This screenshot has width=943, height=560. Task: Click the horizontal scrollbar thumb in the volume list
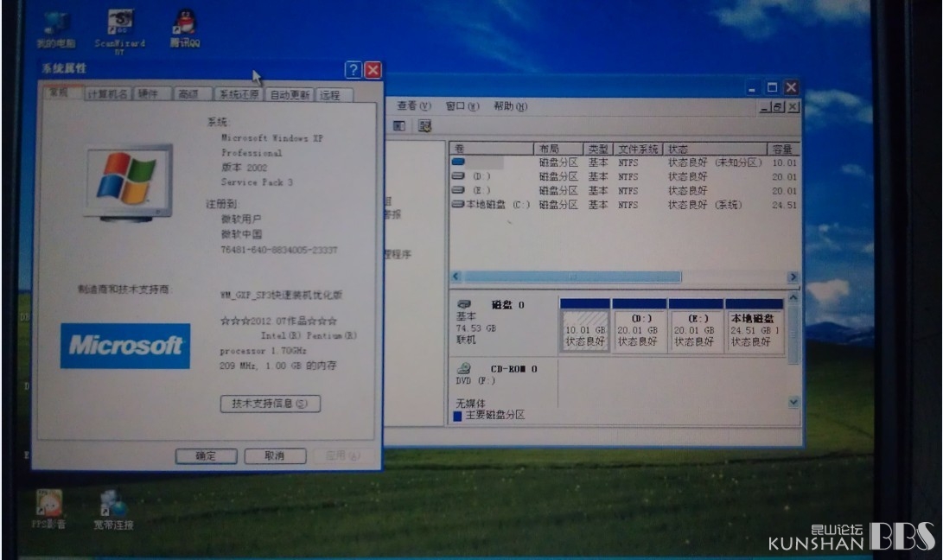tap(572, 277)
